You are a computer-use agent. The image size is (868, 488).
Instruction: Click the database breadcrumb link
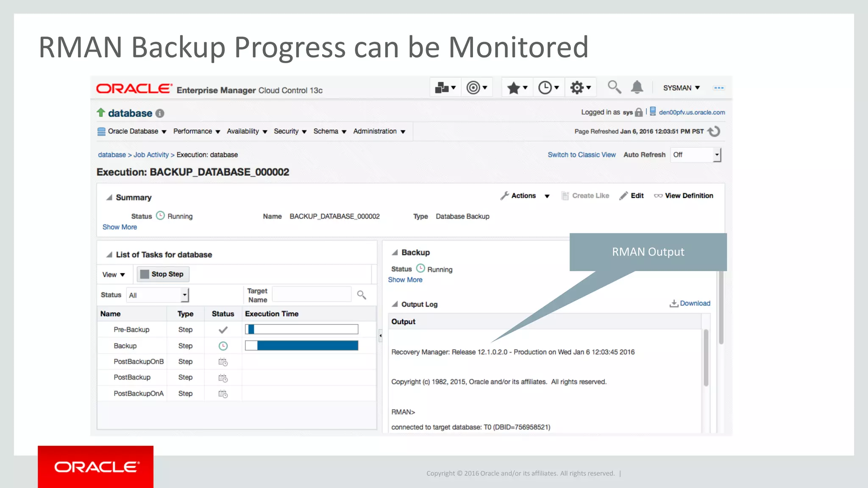112,155
